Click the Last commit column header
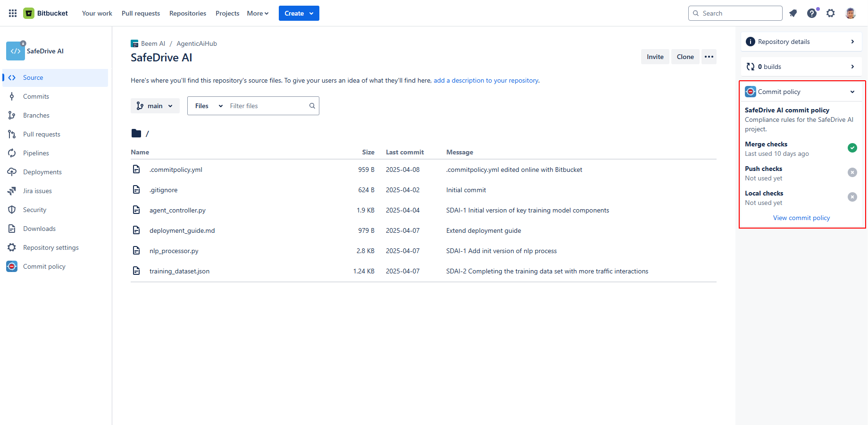This screenshot has width=868, height=425. 405,152
